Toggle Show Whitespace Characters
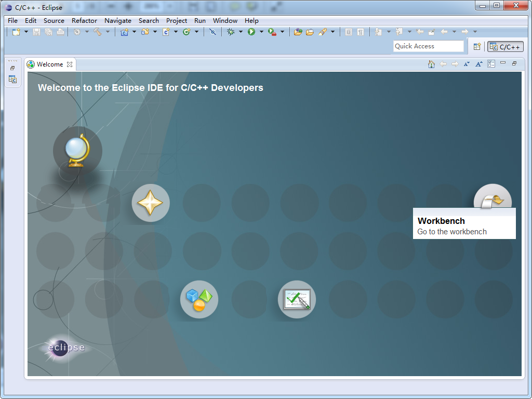 coord(361,32)
